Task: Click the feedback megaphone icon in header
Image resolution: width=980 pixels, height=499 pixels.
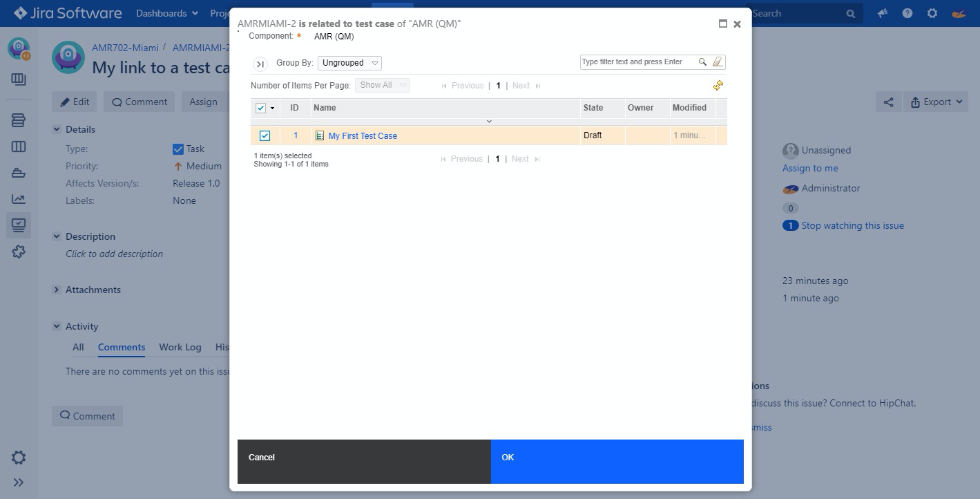Action: point(883,13)
